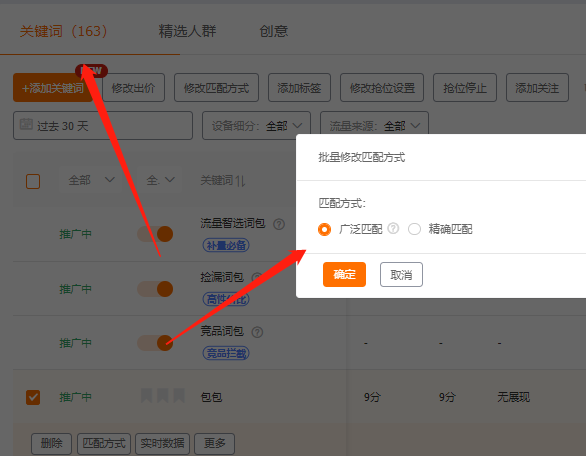Click the calendar icon in date field

click(x=26, y=124)
